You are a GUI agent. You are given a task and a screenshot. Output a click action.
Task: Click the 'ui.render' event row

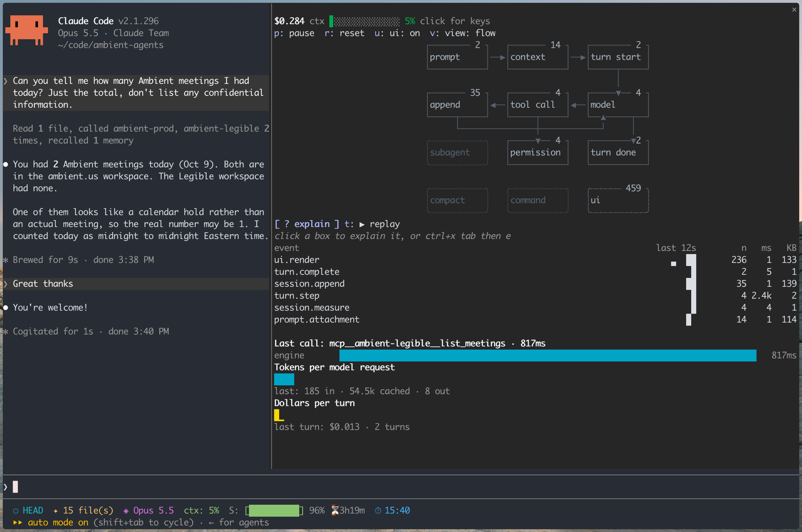tap(535, 260)
